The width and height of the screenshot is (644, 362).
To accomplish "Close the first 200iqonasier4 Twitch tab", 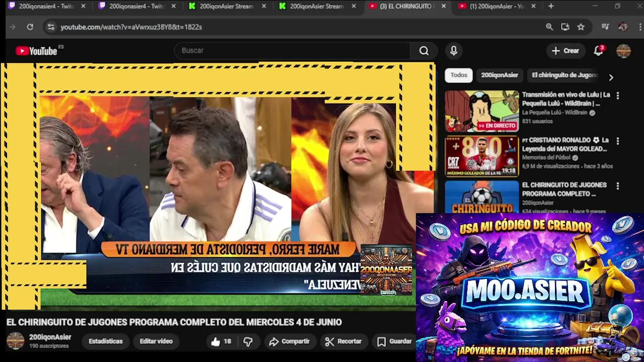I will pos(83,6).
